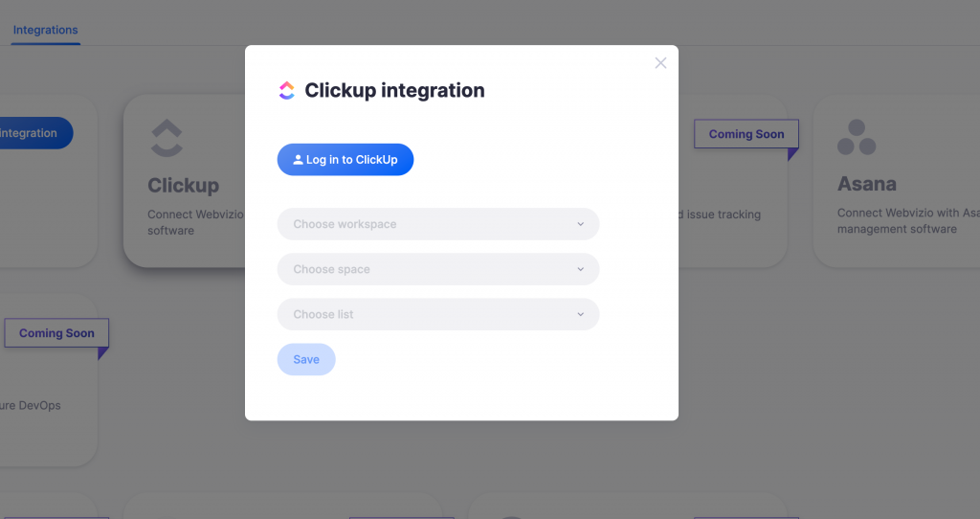Image resolution: width=980 pixels, height=519 pixels.
Task: Open the Choose space dropdown
Action: point(438,269)
